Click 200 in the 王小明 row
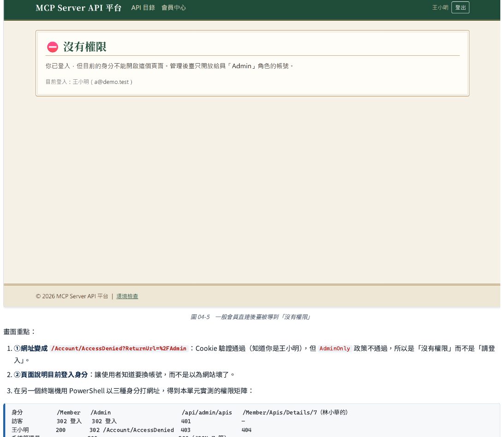The height and width of the screenshot is (437, 504). 61,430
